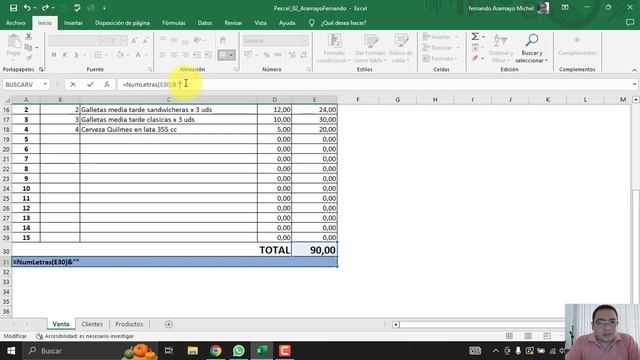Screen dimensions: 640x360
Task: Cancel the formula entry with the X
Action: (x=73, y=84)
